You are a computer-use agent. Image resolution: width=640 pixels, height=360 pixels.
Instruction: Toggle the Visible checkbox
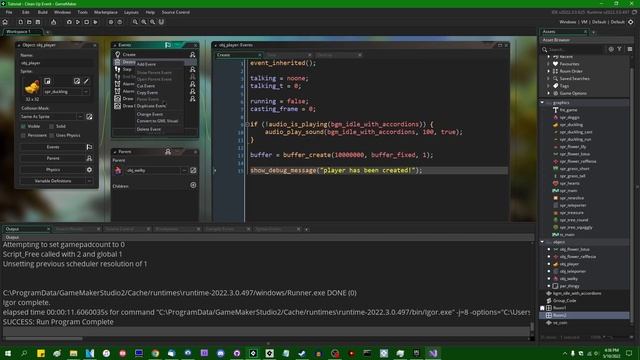pos(23,127)
